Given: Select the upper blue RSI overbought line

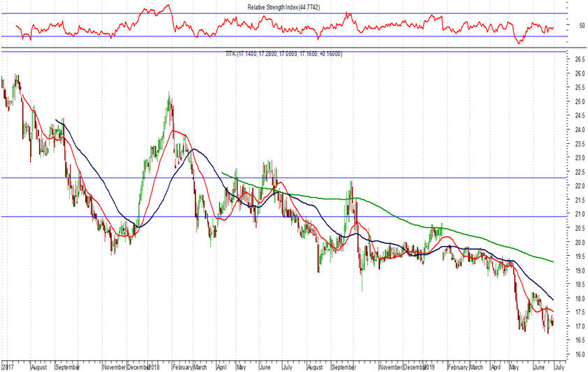Looking at the screenshot, I should (279, 13).
